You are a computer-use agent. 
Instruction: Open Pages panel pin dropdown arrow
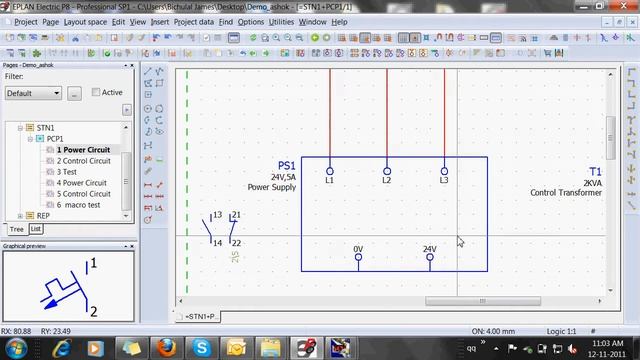(x=125, y=65)
